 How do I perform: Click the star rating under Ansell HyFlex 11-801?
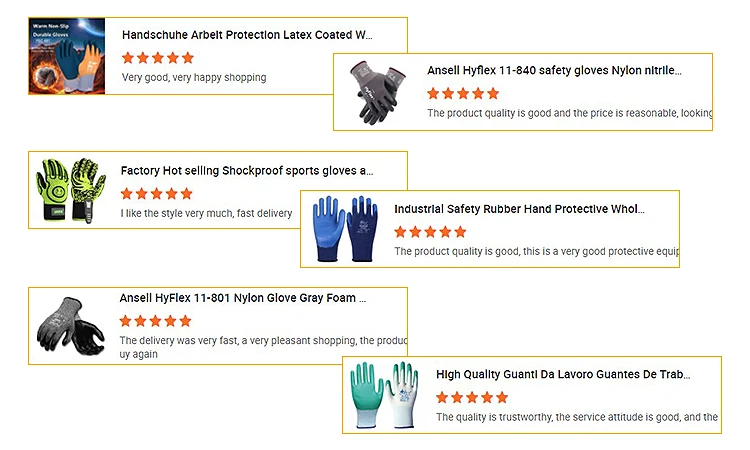coord(155,321)
